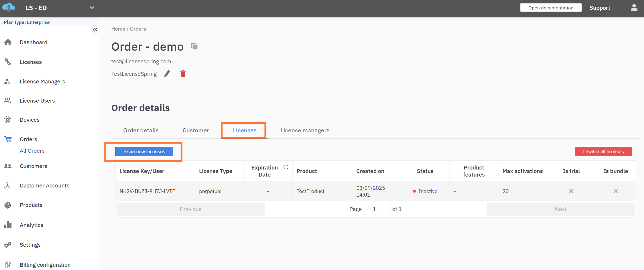Click the pencil edit icon next to TestLicenseSpring
Viewport: 644px width, 270px height.
167,74
